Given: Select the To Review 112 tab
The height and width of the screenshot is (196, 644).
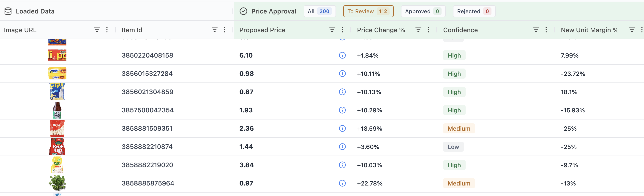Looking at the screenshot, I should pos(368,11).
